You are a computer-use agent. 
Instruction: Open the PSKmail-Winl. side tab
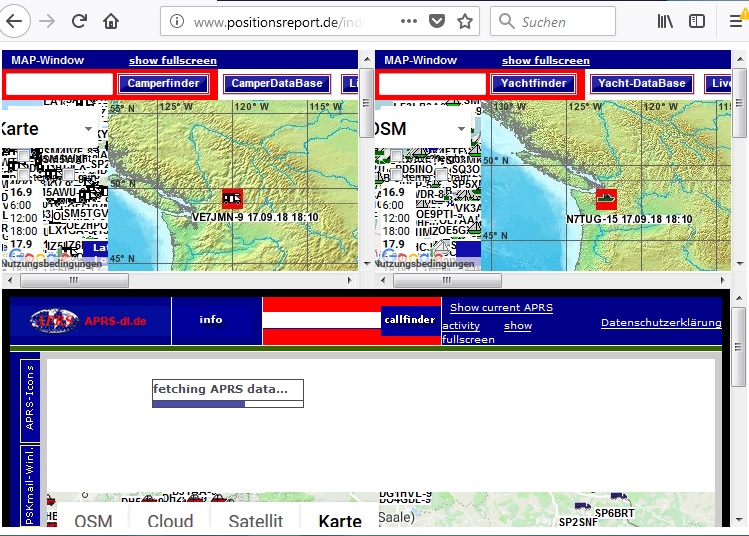30,486
